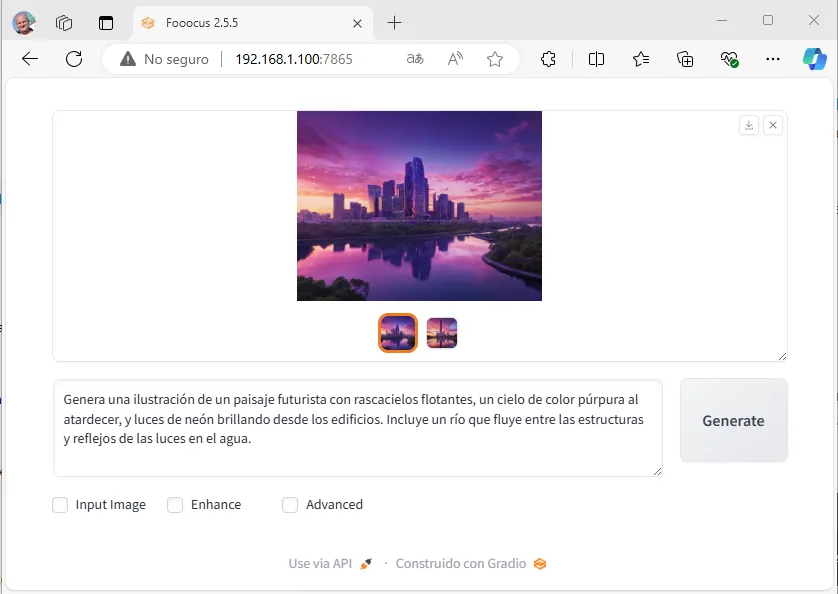Go back with the browser back arrow
This screenshot has width=838, height=594.
30,59
